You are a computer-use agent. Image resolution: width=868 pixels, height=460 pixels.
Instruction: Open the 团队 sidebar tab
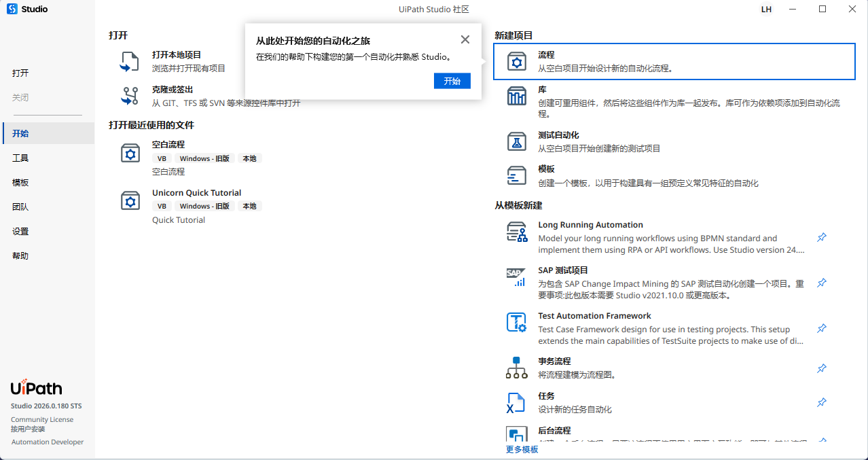(x=48, y=207)
